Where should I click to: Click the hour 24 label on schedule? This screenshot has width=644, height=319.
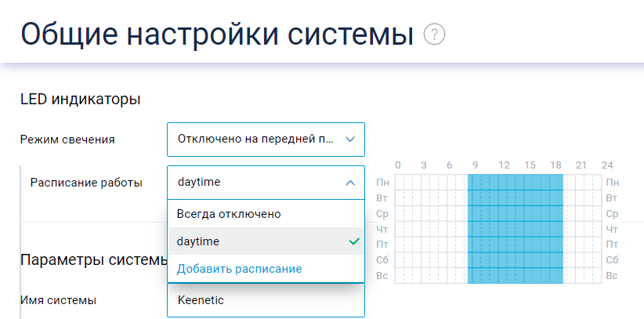point(606,165)
